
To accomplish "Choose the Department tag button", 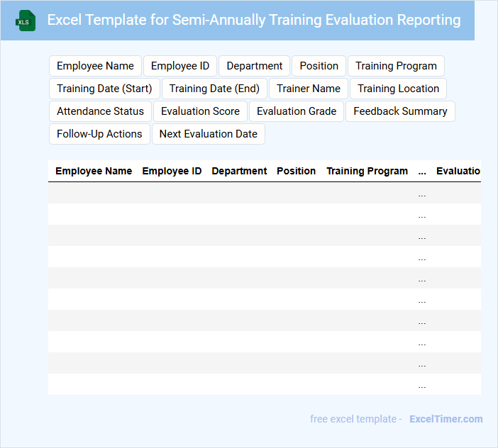I will [x=254, y=66].
